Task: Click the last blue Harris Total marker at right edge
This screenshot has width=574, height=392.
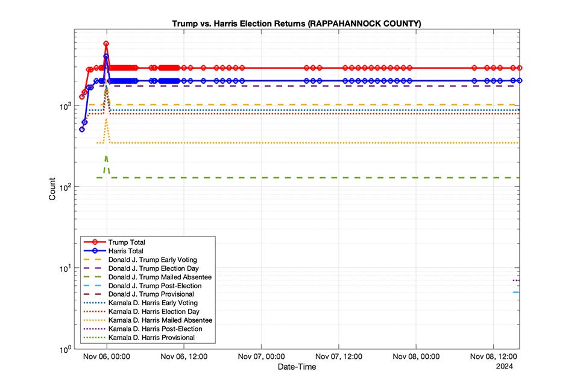Action: pos(520,81)
